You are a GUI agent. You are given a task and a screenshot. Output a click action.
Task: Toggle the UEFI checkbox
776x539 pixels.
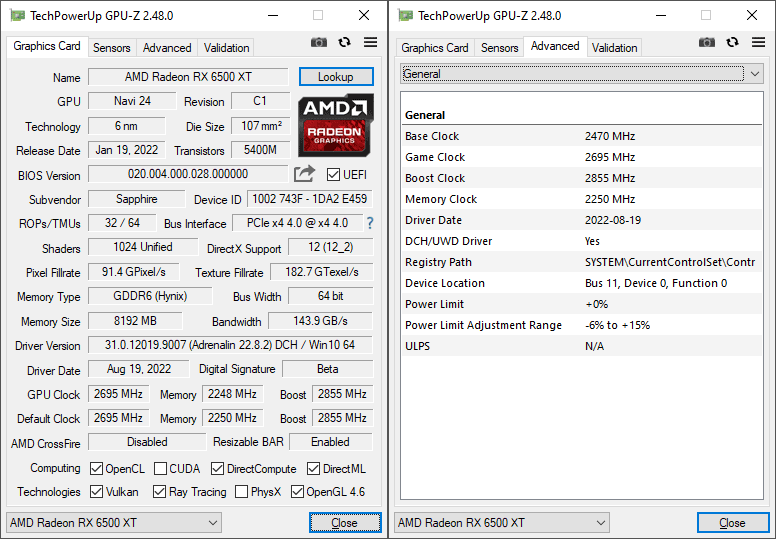(333, 174)
